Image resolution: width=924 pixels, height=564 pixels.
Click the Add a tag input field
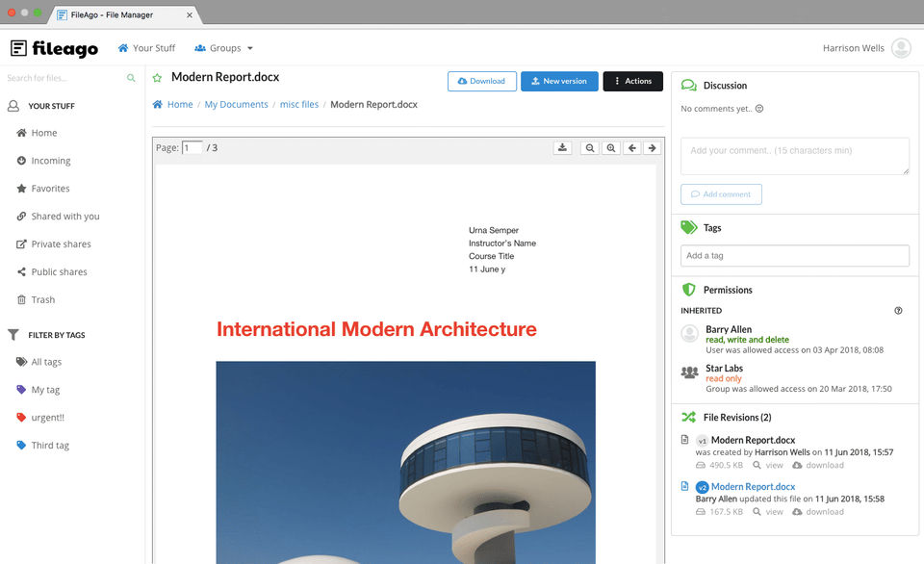[x=794, y=256]
